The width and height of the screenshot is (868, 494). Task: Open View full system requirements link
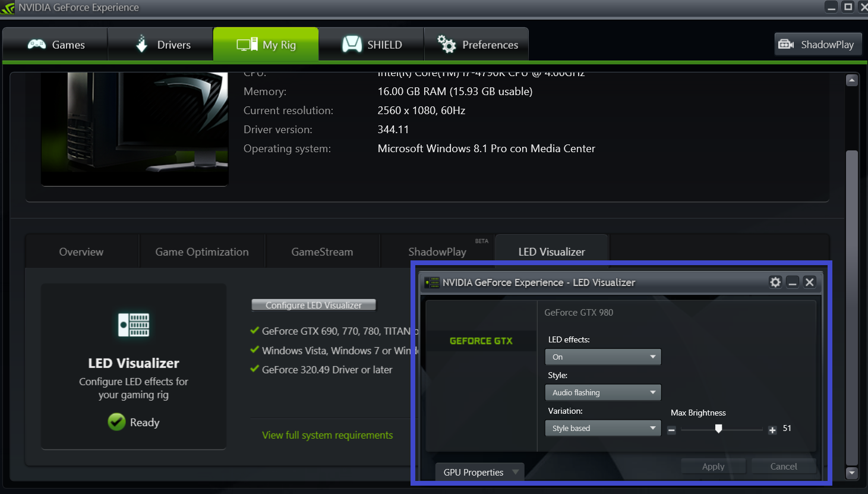coord(327,435)
